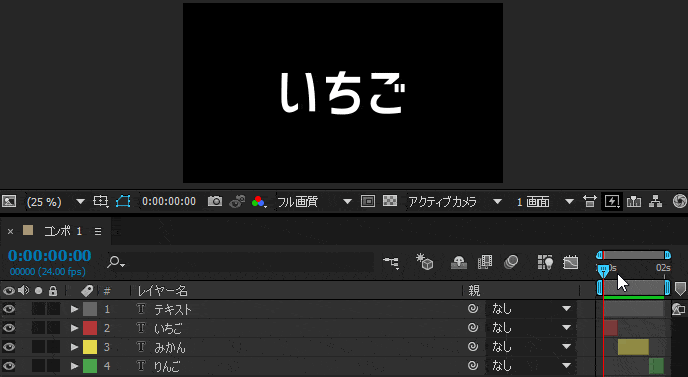This screenshot has width=688, height=377.
Task: Open the fast previews lightning icon
Action: tap(612, 201)
